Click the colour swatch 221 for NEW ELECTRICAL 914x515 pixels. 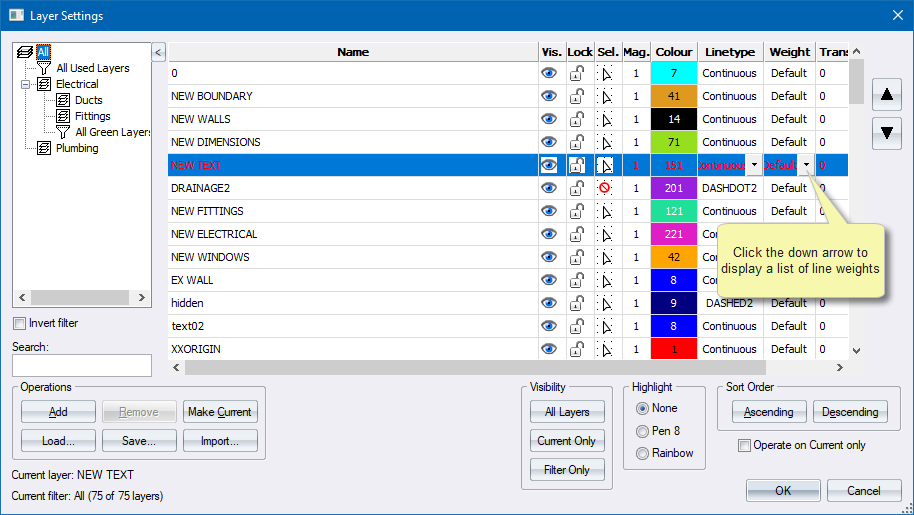tap(673, 235)
